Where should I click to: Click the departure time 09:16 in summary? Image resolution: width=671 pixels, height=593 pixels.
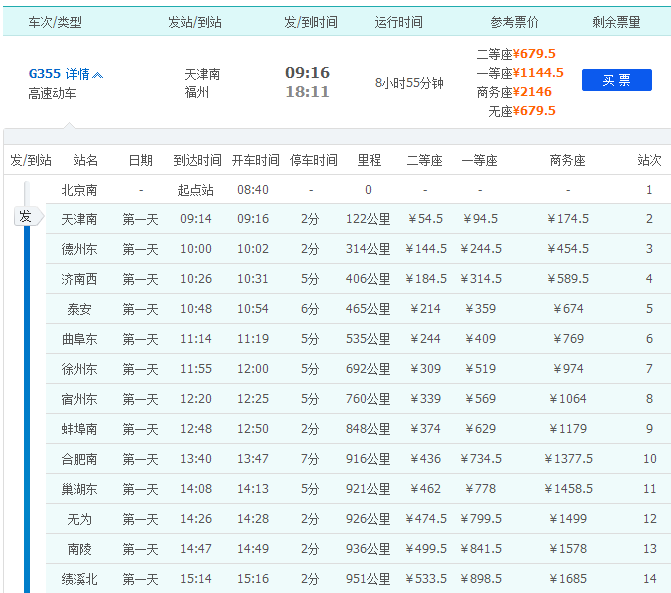pos(308,73)
